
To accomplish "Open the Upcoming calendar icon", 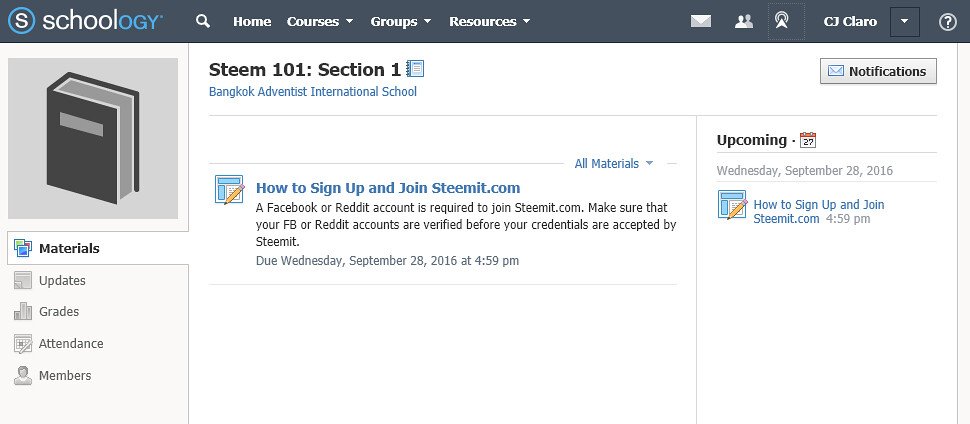I will click(808, 140).
